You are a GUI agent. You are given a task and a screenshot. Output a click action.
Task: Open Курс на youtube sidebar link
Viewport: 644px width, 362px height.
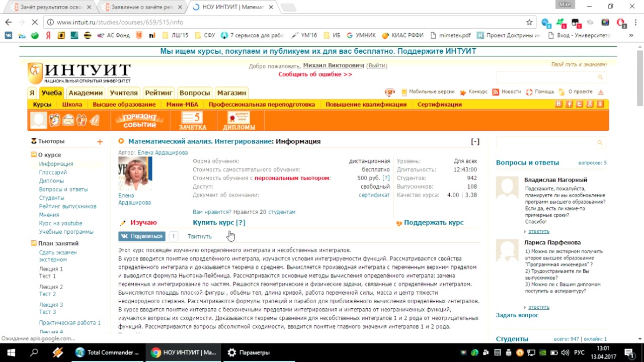pyautogui.click(x=60, y=223)
